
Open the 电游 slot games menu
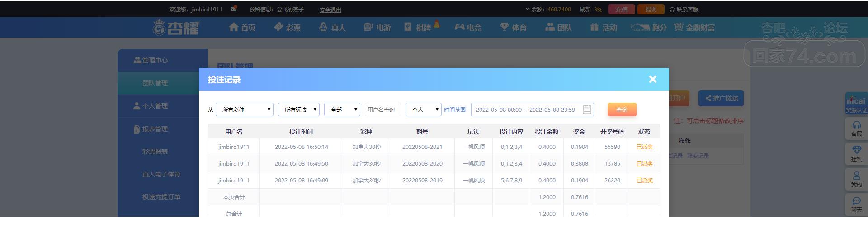[377, 28]
